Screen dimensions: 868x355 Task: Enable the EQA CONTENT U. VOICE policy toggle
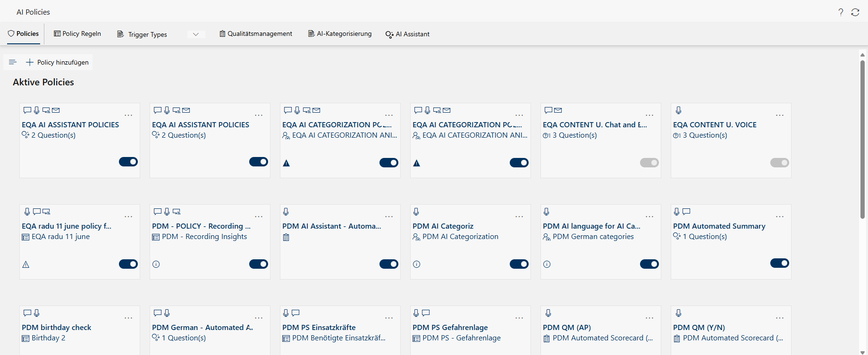779,163
